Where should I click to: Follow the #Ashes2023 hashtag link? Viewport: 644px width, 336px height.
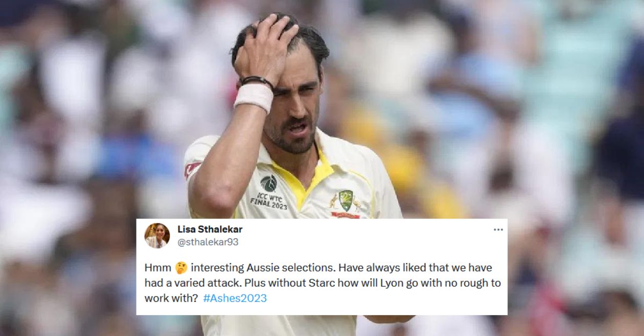point(235,298)
